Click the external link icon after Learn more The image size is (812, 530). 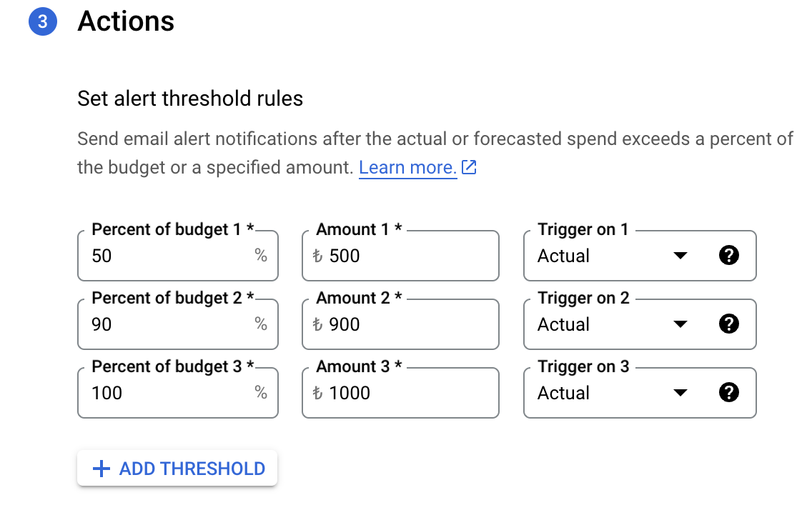469,167
